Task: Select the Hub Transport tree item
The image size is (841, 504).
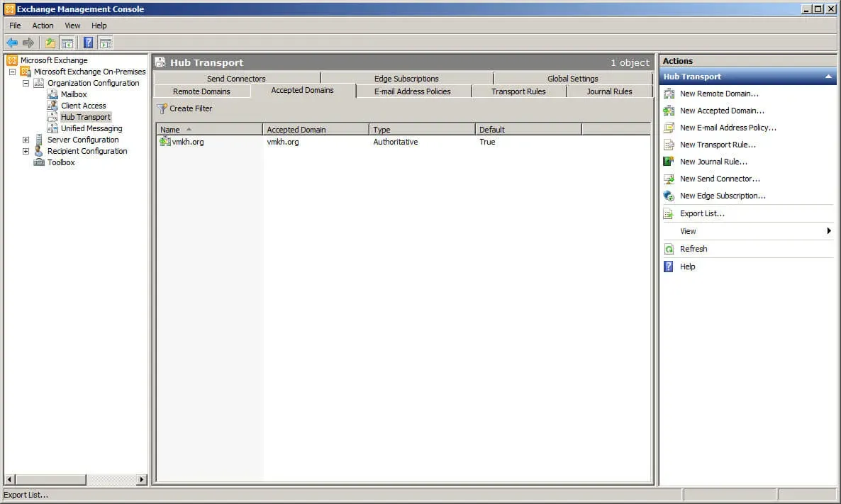Action: click(x=85, y=117)
